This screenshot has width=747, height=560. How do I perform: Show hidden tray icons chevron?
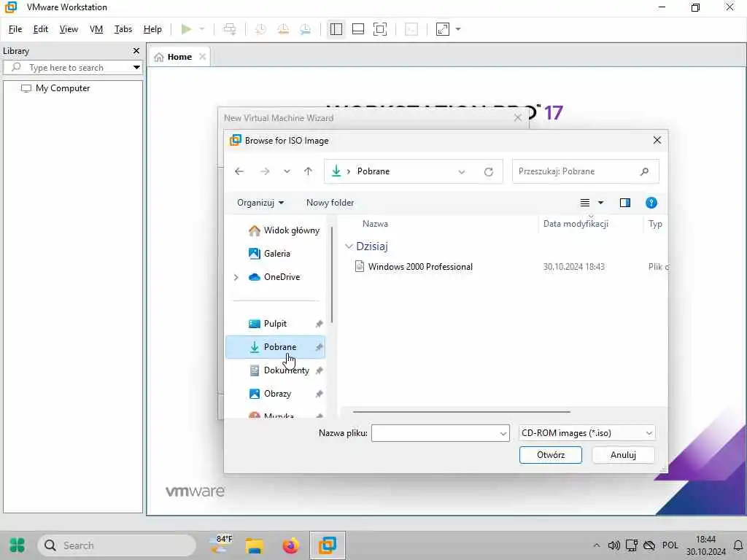597,545
